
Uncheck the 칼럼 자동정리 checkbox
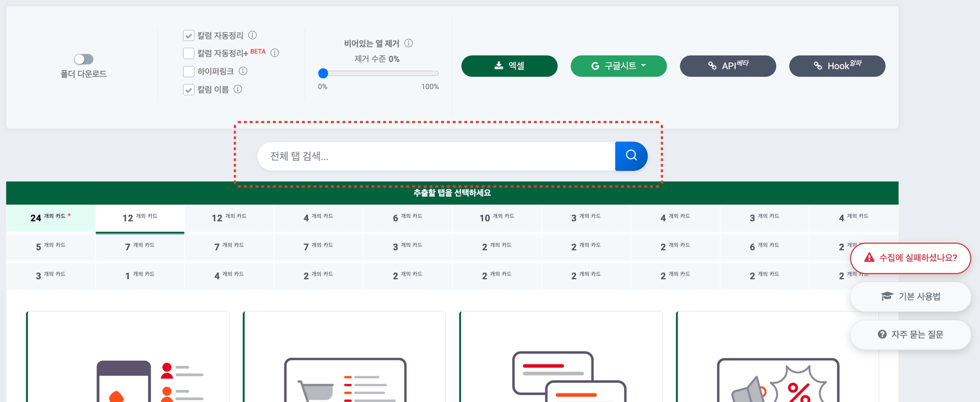coord(188,35)
